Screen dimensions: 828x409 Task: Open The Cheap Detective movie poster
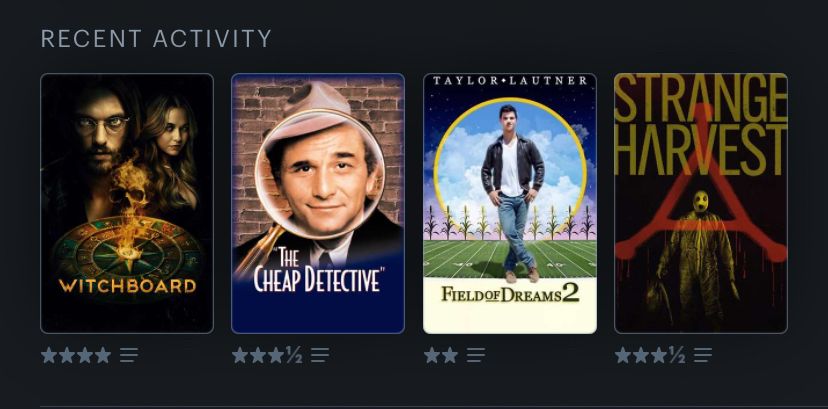(x=318, y=203)
